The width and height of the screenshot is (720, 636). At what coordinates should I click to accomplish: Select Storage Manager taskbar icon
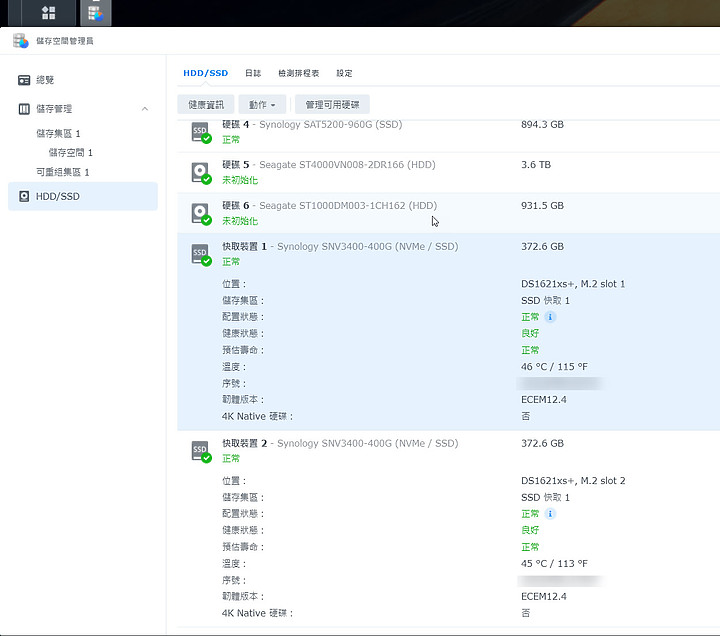[96, 13]
